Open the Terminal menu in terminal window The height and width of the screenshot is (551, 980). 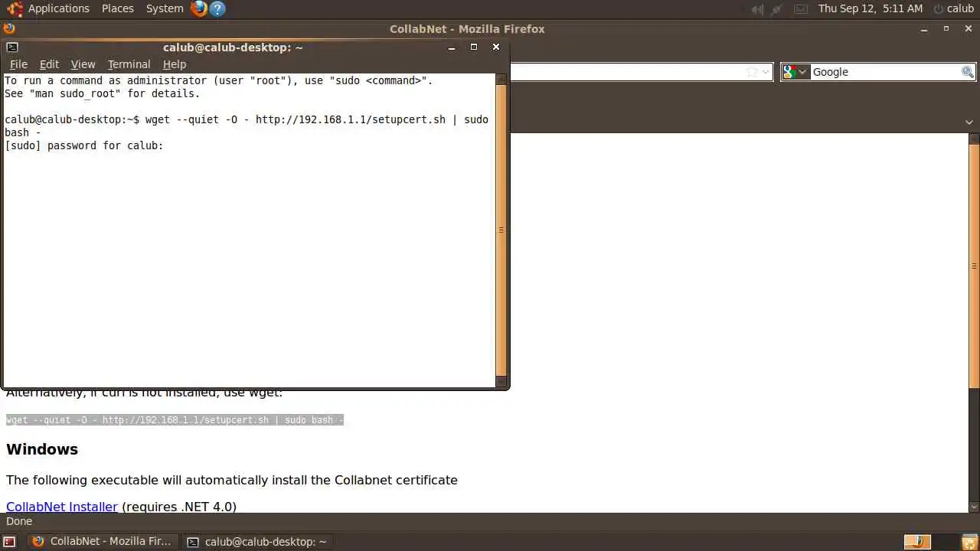129,64
